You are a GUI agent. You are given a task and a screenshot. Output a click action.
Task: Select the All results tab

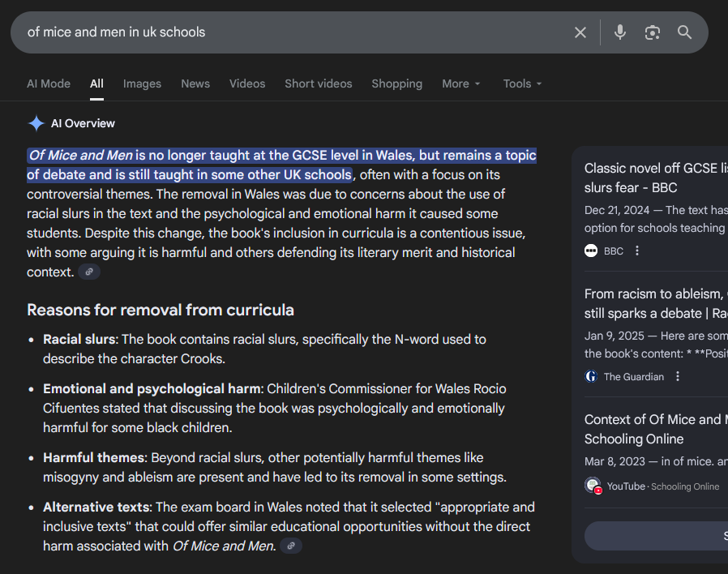tap(96, 84)
